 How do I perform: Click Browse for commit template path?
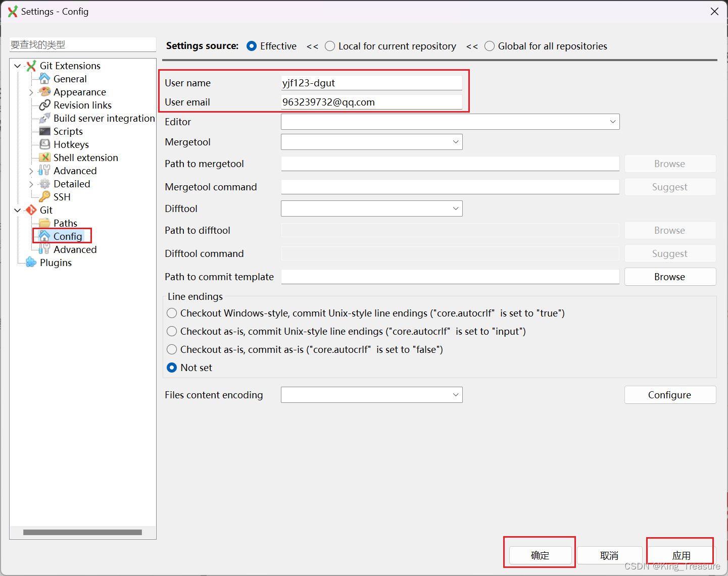[670, 277]
